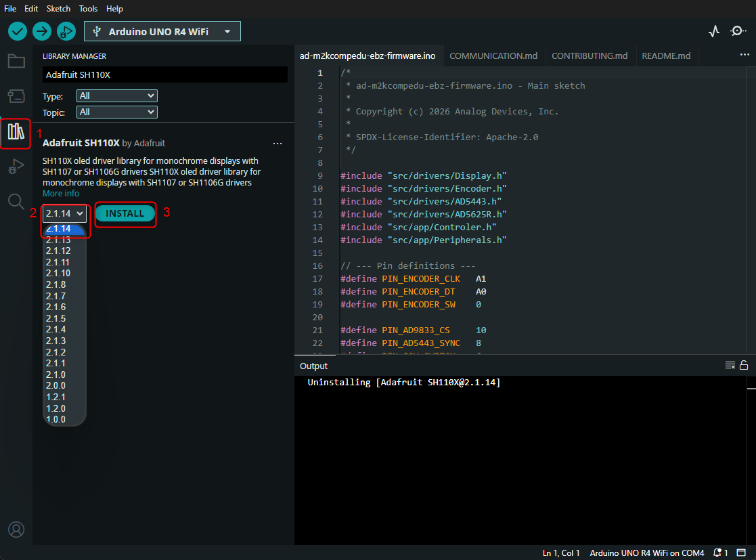Open the Search sidebar panel
Viewport: 756px width, 560px height.
click(x=16, y=201)
